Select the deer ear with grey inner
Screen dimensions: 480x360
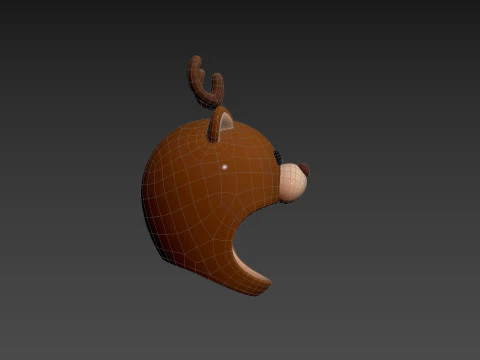220,125
